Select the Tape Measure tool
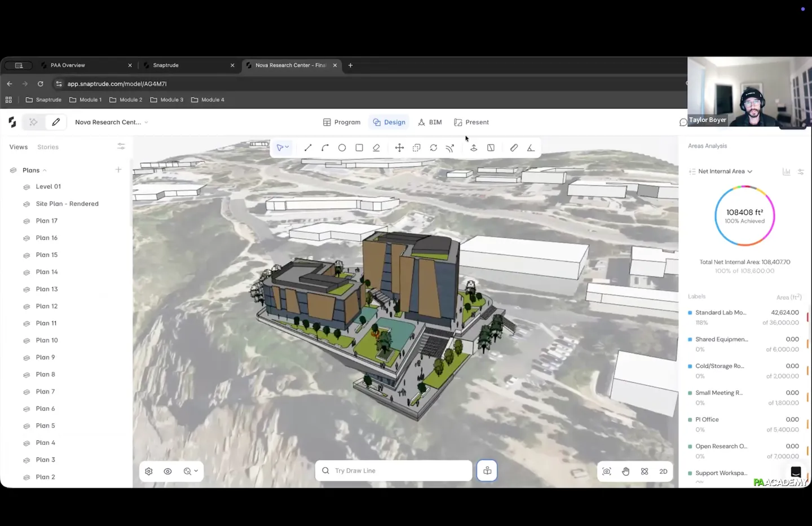The width and height of the screenshot is (812, 526). [514, 148]
